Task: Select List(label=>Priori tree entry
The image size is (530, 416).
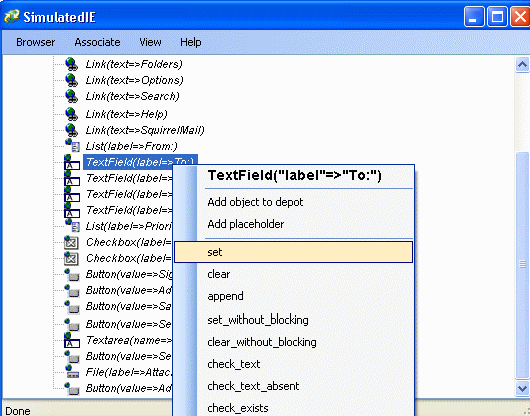Action: coord(129,226)
